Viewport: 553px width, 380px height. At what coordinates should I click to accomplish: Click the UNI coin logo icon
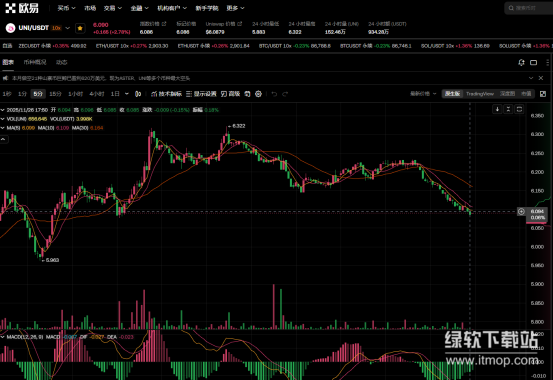click(x=10, y=28)
